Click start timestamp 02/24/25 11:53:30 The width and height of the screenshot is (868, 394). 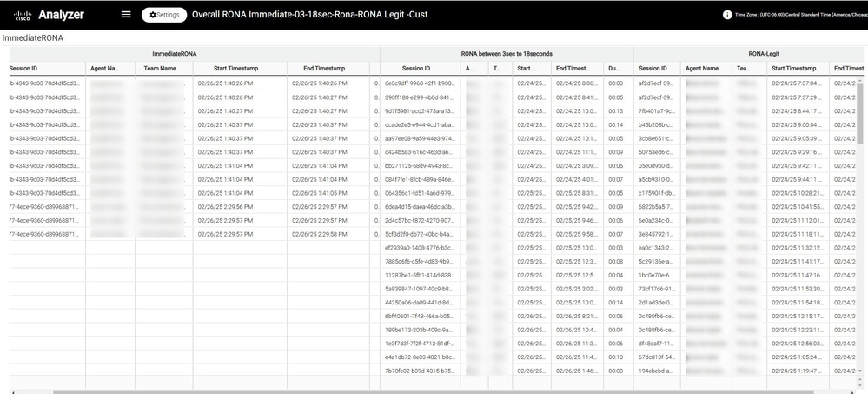tap(797, 289)
